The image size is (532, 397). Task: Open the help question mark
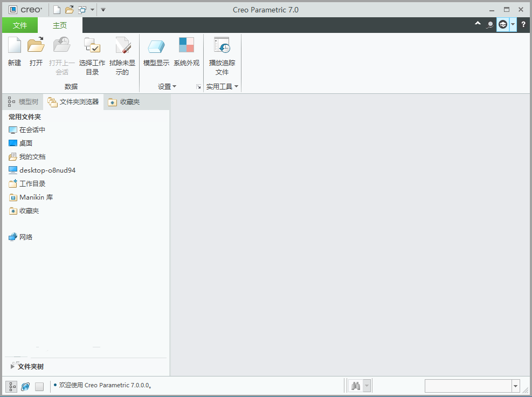(523, 25)
